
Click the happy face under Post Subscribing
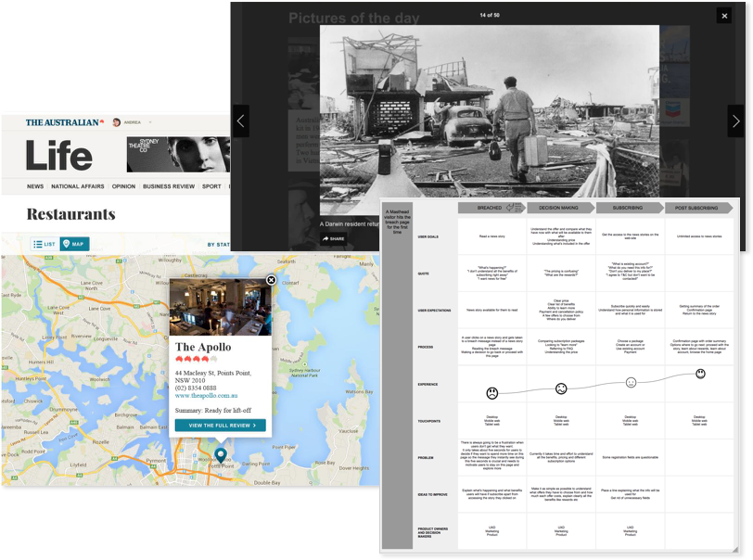(x=700, y=374)
